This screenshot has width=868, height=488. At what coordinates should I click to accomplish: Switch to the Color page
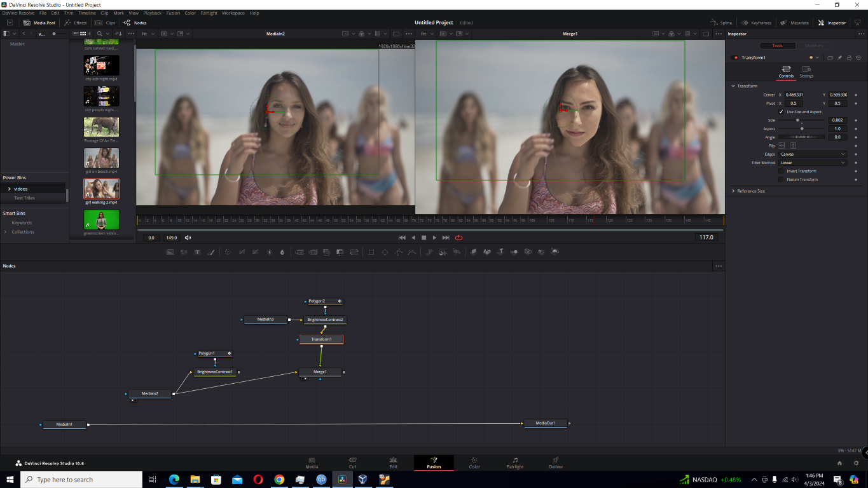474,463
